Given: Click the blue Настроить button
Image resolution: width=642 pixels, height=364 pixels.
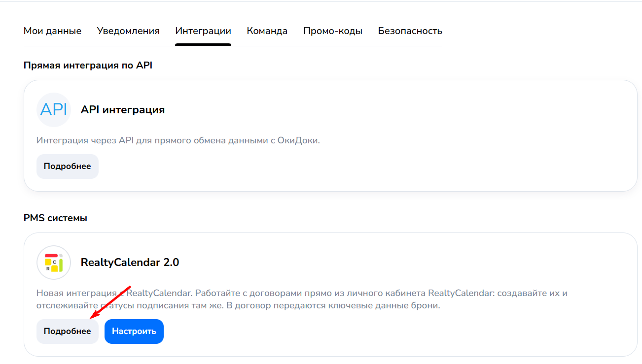Looking at the screenshot, I should (x=134, y=331).
